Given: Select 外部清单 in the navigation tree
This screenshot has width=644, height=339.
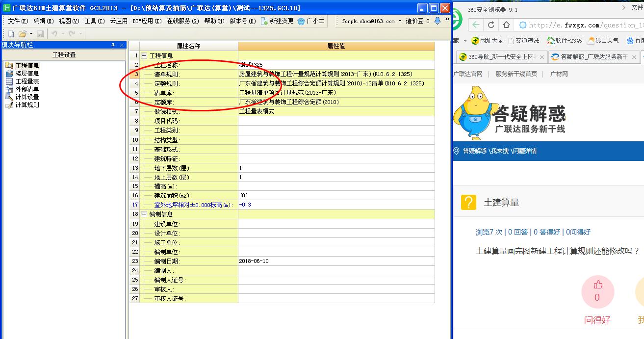Looking at the screenshot, I should tap(27, 89).
